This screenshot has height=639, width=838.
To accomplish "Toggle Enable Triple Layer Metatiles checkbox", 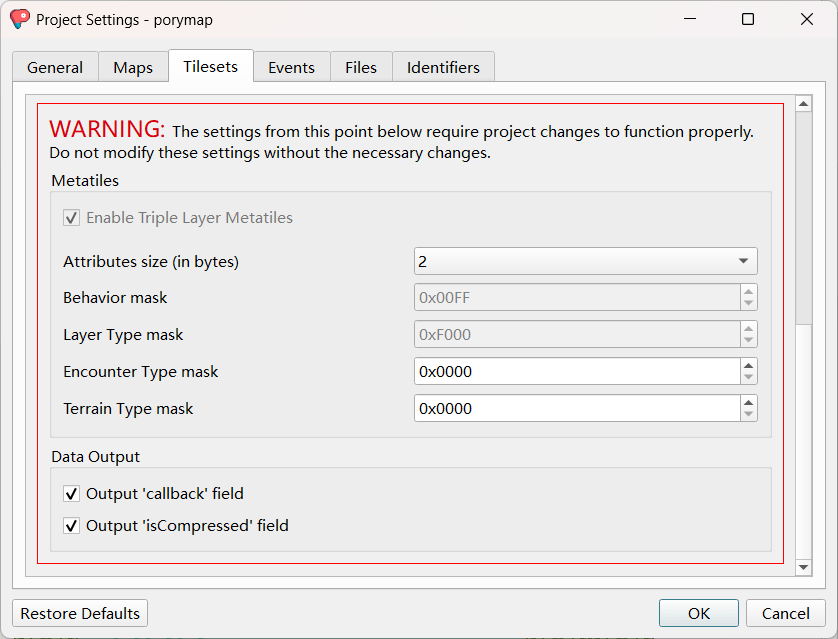I will [x=72, y=218].
